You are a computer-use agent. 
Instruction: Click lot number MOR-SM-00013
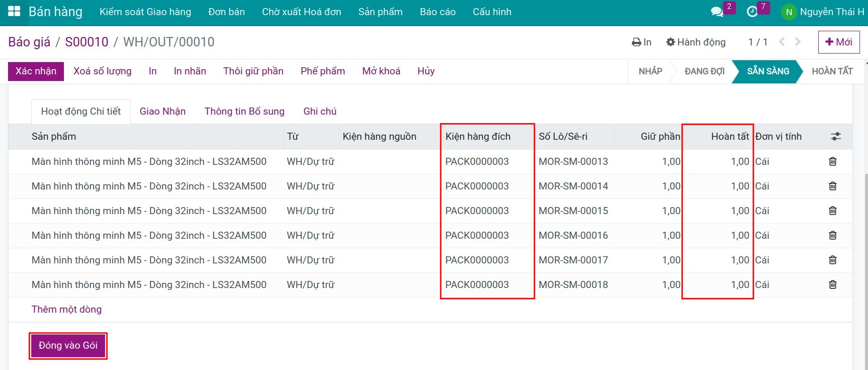tap(573, 162)
